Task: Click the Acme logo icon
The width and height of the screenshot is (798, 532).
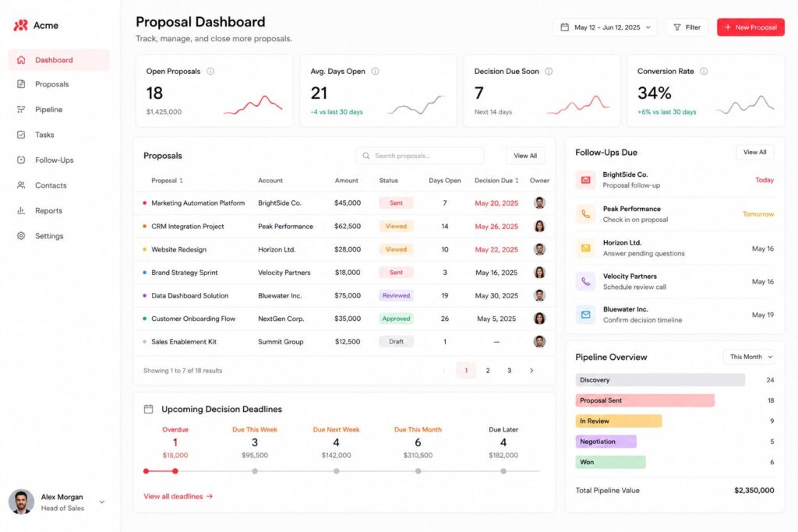Action: (x=20, y=25)
